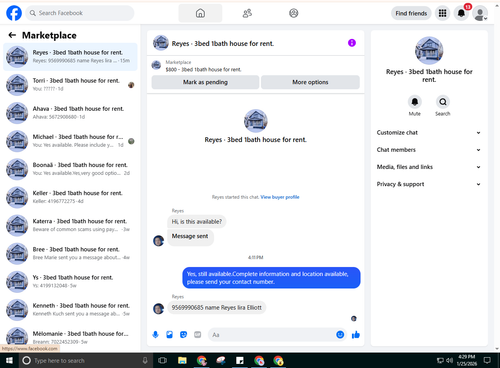
Task: Send a thumbs-up like
Action: 356,334
